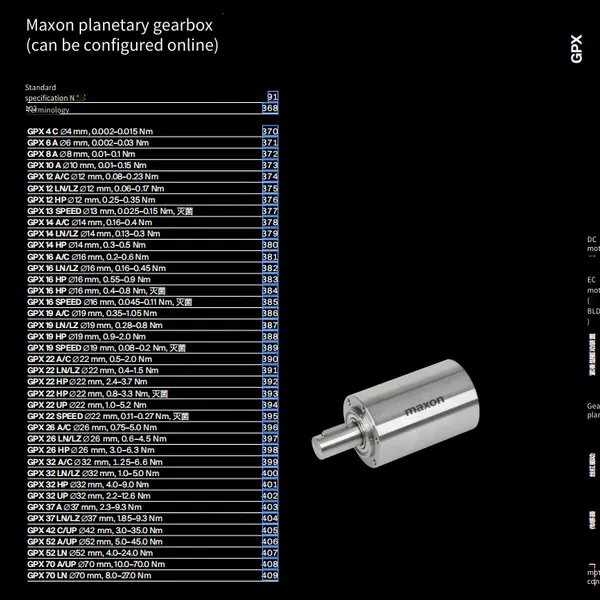
Task: Click the vertical GPX section label
Action: pyautogui.click(x=576, y=49)
